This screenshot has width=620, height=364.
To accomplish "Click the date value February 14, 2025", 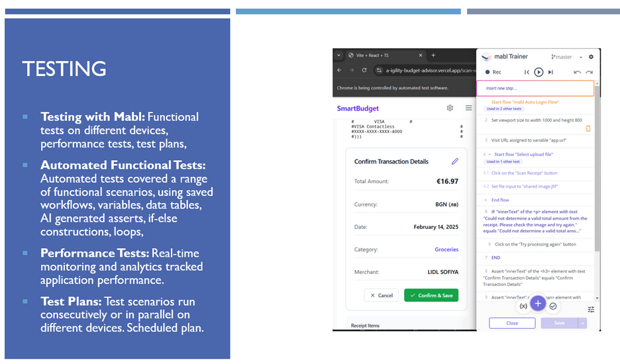I will tap(436, 227).
